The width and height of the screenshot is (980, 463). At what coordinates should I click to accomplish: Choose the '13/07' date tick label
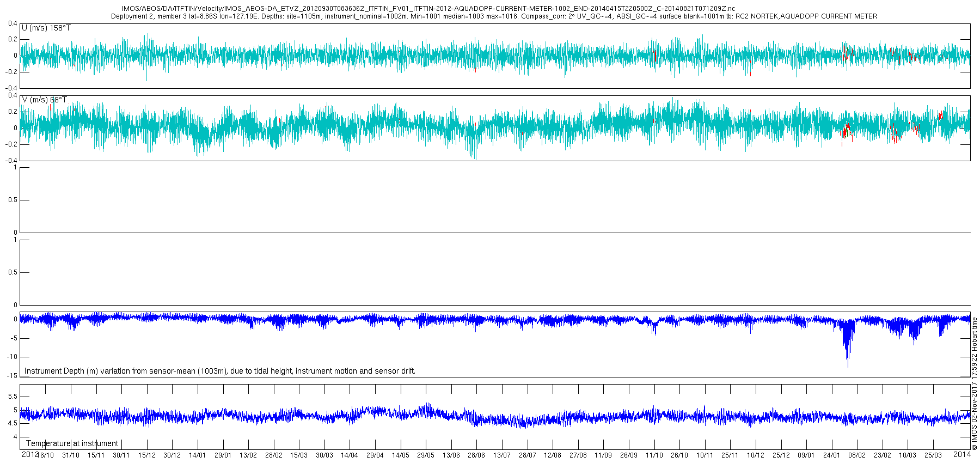[501, 455]
